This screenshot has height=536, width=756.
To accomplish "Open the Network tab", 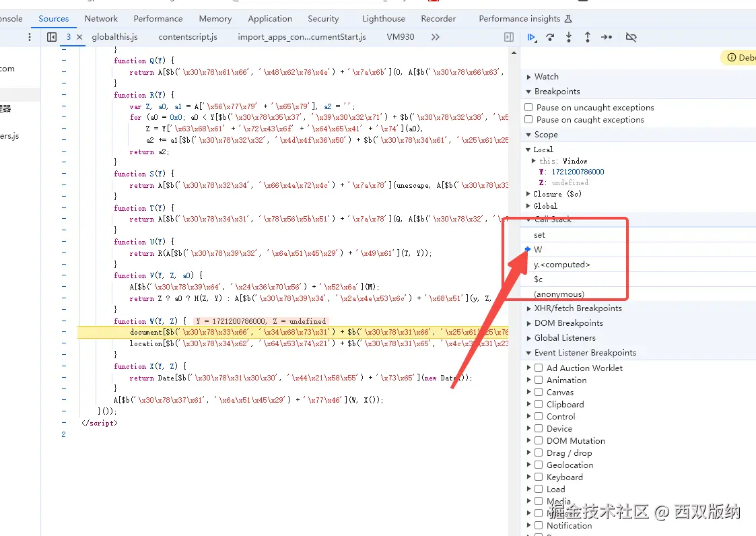I will [x=101, y=19].
